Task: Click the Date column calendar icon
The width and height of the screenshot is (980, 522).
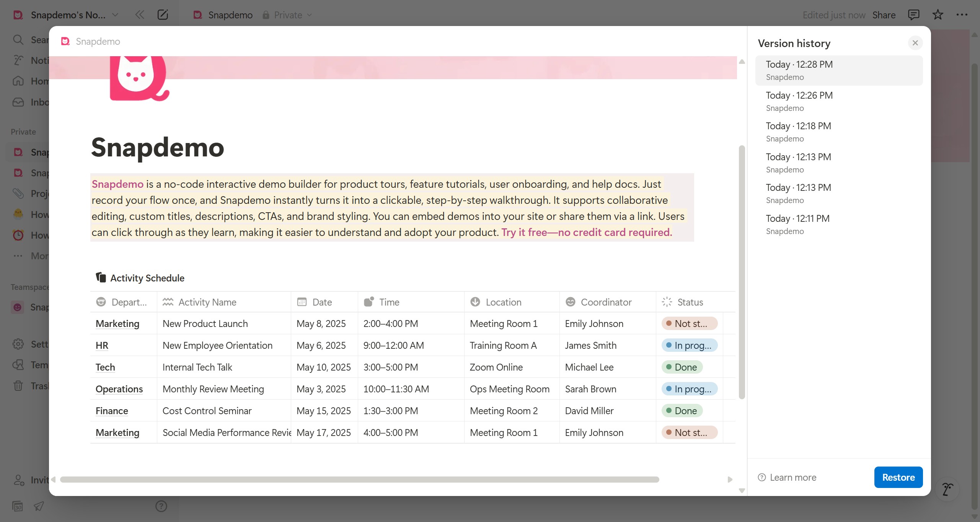Action: pyautogui.click(x=302, y=302)
